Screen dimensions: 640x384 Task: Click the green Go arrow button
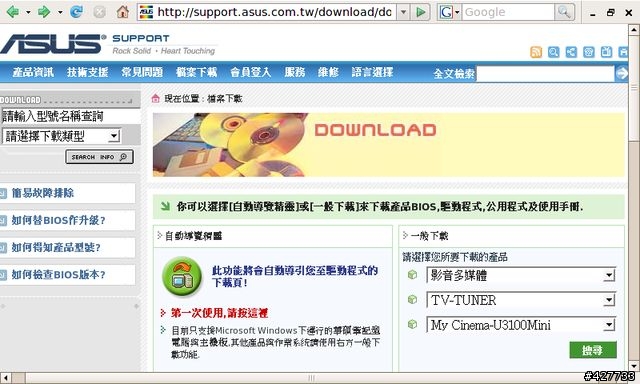[x=421, y=12]
